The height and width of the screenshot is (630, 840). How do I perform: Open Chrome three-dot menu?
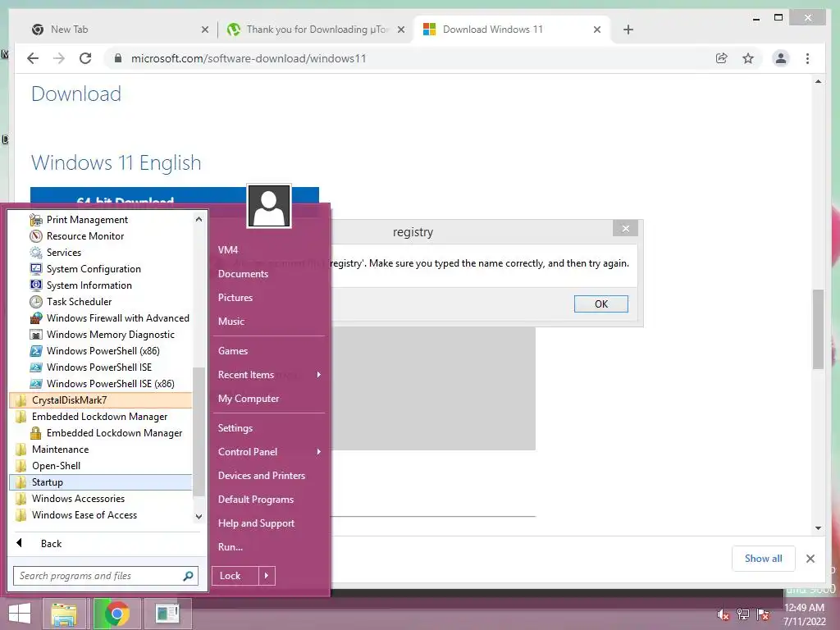[x=807, y=58]
